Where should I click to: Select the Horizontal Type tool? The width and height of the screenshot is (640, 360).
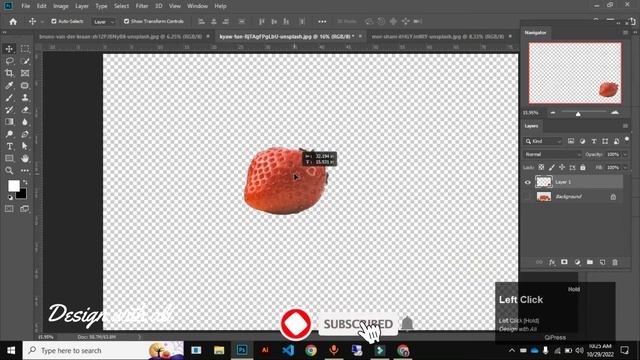[9, 146]
